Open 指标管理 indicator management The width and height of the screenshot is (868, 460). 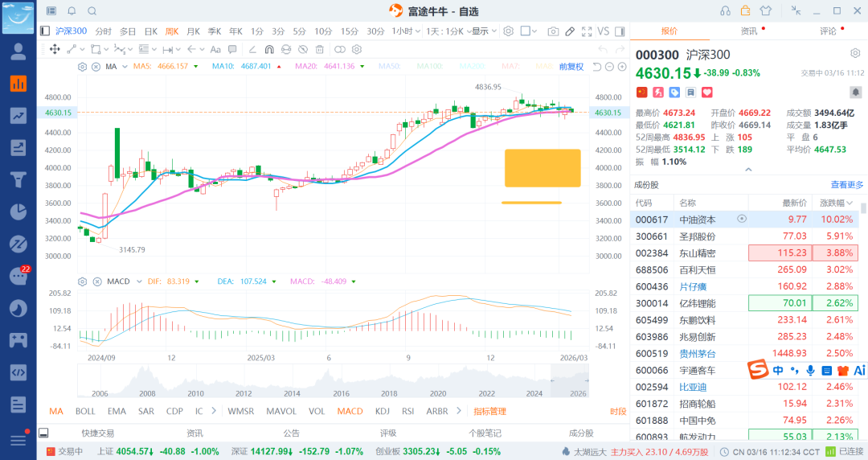pyautogui.click(x=489, y=411)
